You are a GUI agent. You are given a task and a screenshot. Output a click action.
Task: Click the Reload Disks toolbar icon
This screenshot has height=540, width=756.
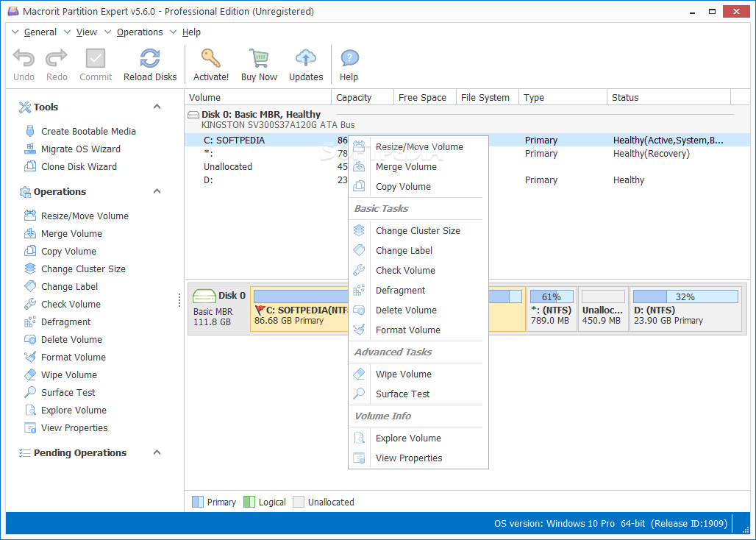(149, 64)
